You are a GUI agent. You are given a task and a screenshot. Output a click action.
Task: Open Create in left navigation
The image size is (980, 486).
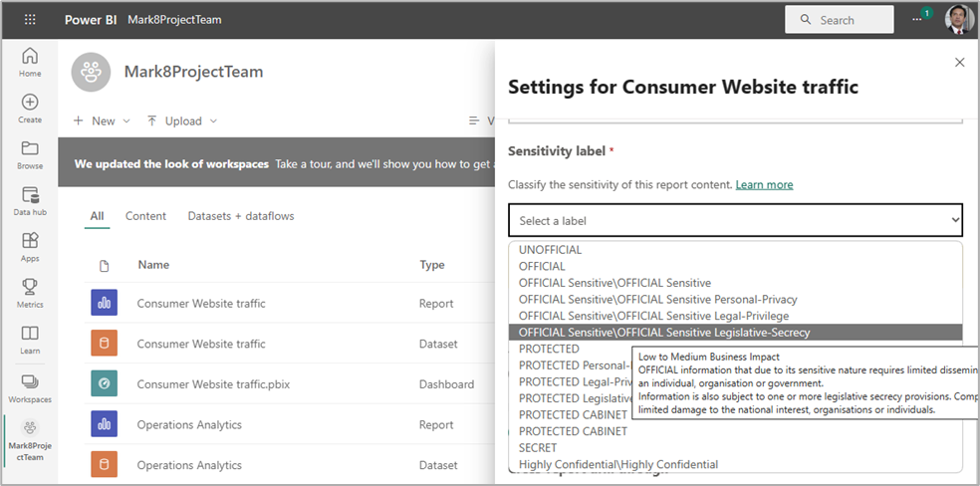(29, 109)
